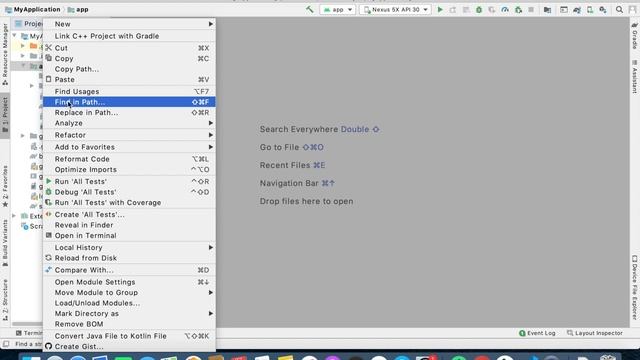Select Replace in Path... entry
Image resolution: width=640 pixels, height=360 pixels.
(x=129, y=113)
